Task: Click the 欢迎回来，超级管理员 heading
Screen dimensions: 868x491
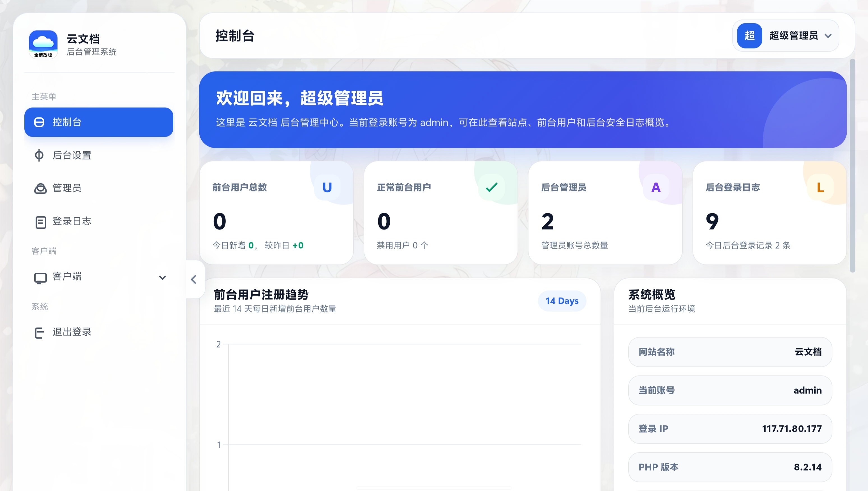Action: (299, 98)
